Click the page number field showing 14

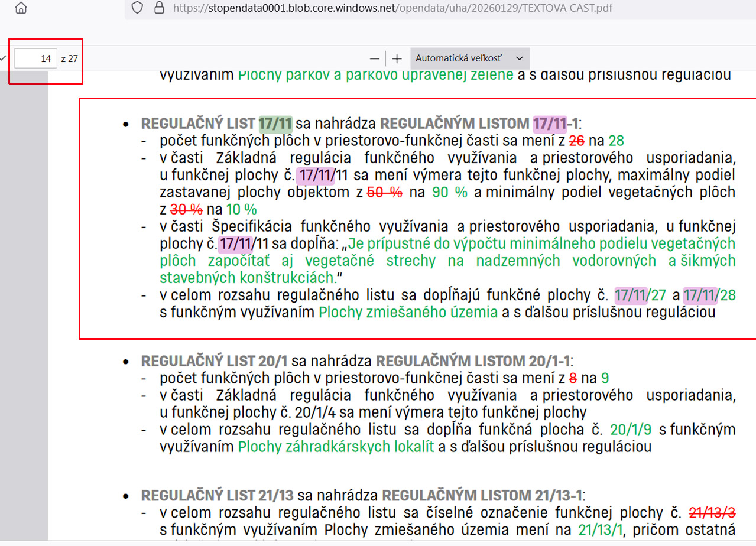point(35,58)
